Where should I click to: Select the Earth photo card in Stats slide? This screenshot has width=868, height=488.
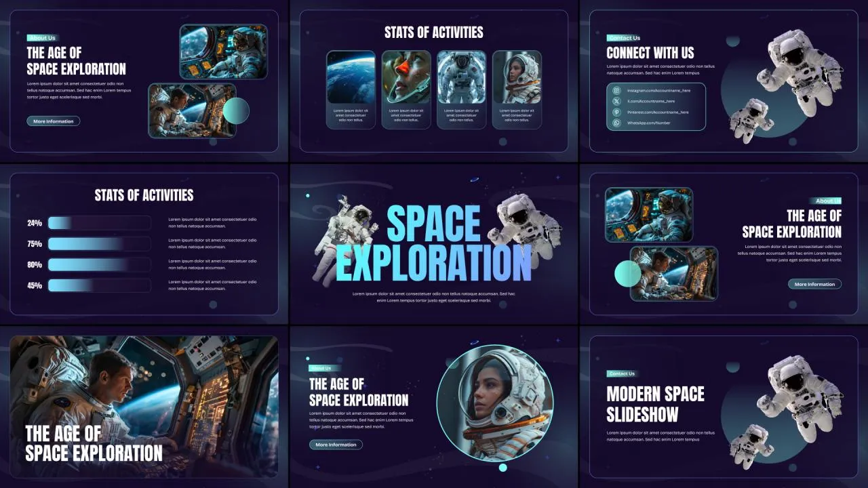point(351,89)
